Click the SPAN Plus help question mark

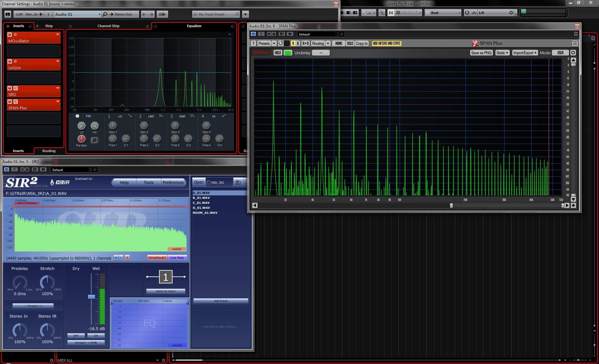[x=253, y=43]
